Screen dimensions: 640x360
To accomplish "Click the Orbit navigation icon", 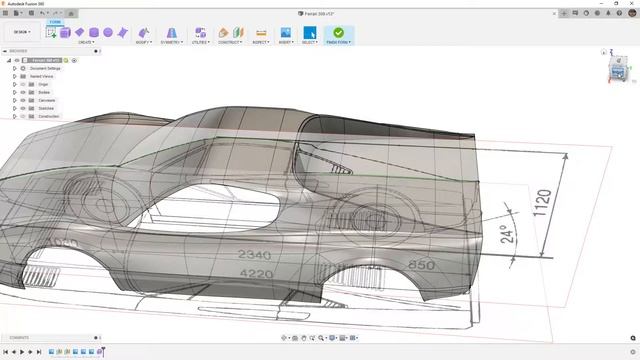I will point(284,338).
